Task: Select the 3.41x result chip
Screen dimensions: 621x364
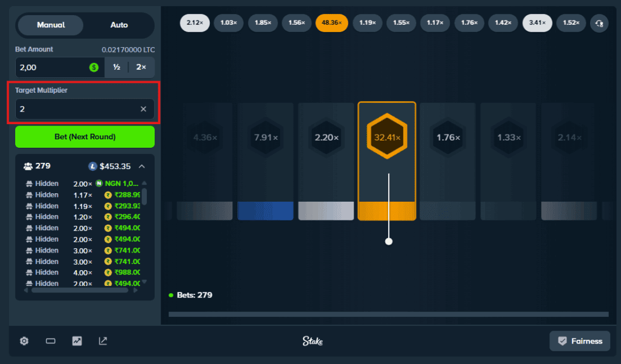Action: click(x=537, y=22)
